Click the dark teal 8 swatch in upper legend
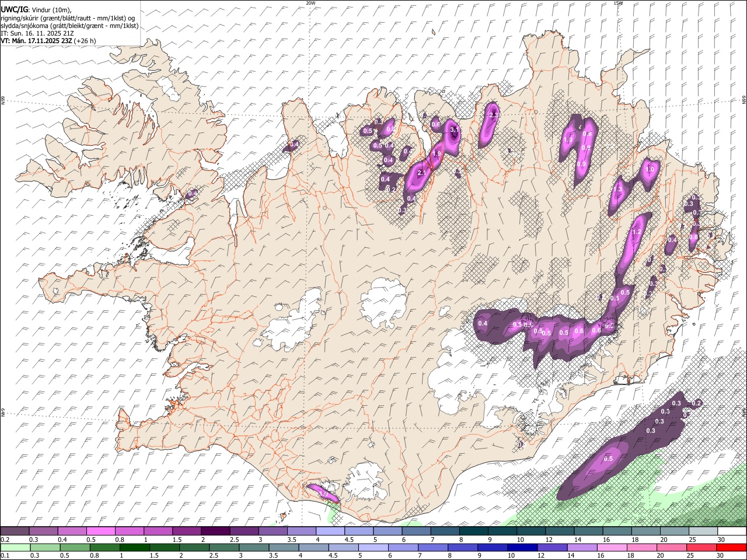 click(473, 531)
